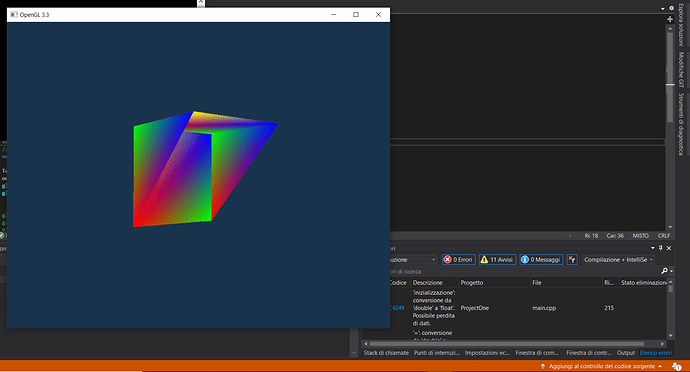Viewport: 690px width, 372px height.
Task: Click the CRLF line ending indicator
Action: [x=664, y=236]
